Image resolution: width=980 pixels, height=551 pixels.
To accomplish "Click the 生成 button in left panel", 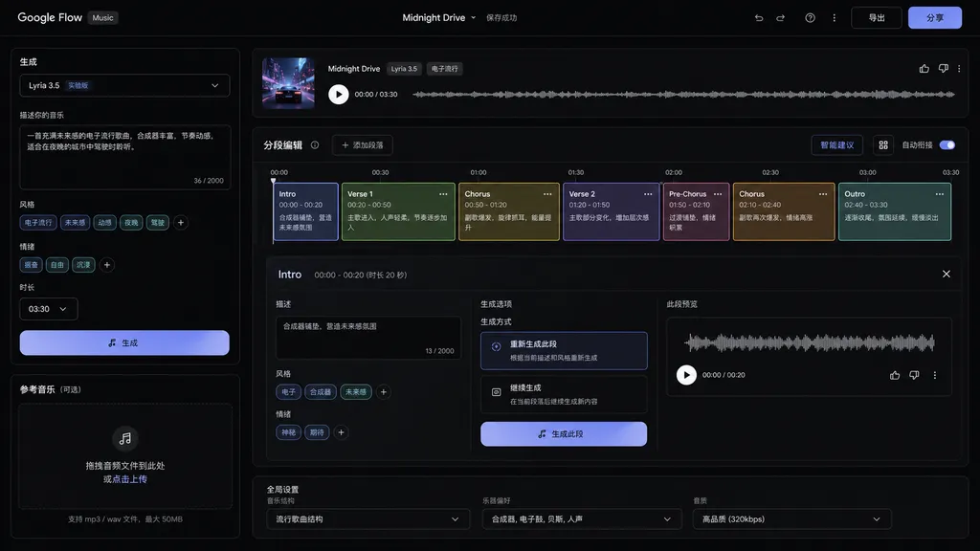I will pyautogui.click(x=124, y=343).
